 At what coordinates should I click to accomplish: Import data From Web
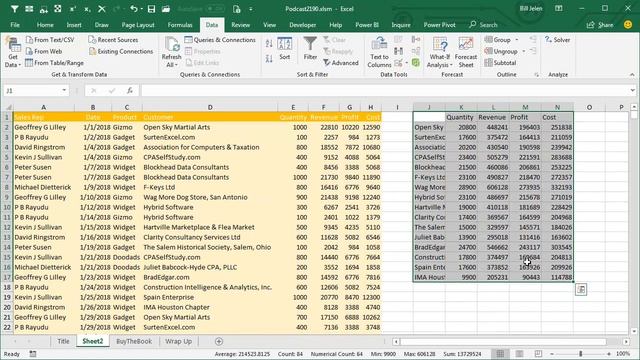[x=44, y=51]
